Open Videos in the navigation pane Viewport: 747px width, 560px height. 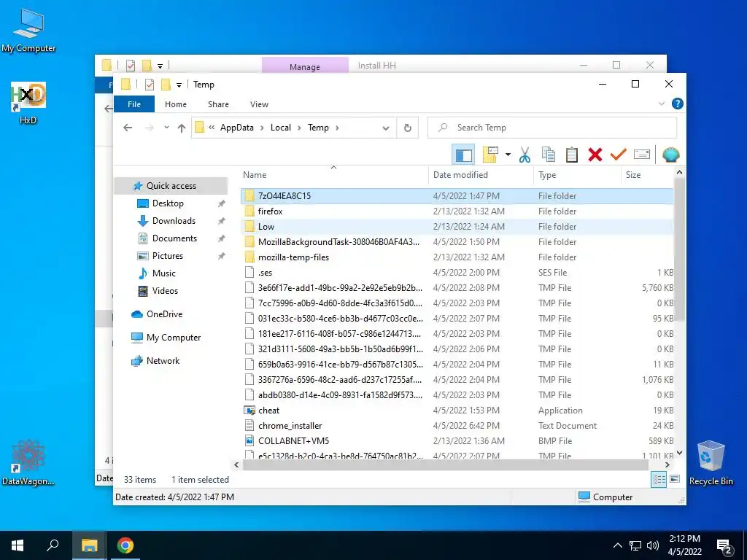(165, 291)
